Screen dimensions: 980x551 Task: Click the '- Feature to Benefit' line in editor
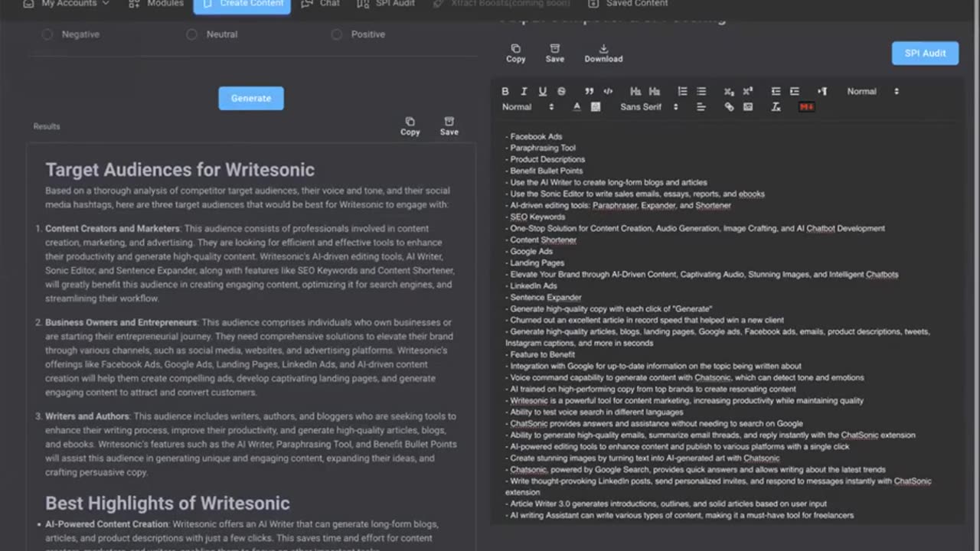point(540,354)
